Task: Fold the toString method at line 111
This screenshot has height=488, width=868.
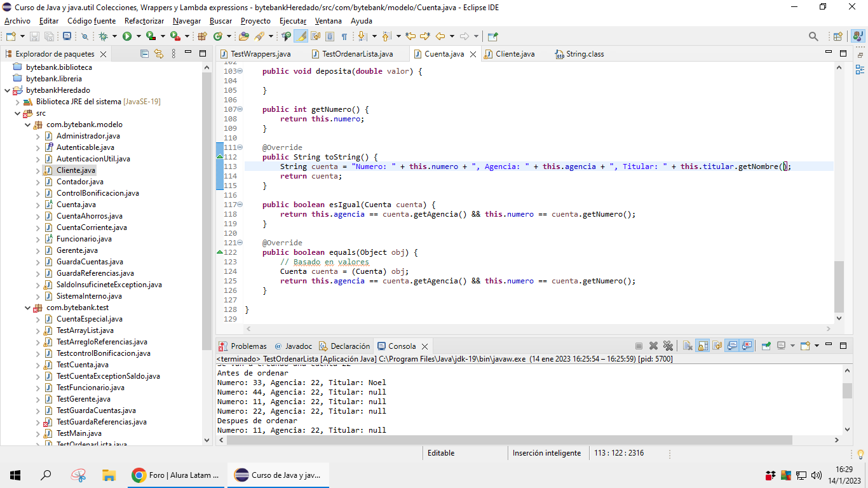Action: (240, 147)
